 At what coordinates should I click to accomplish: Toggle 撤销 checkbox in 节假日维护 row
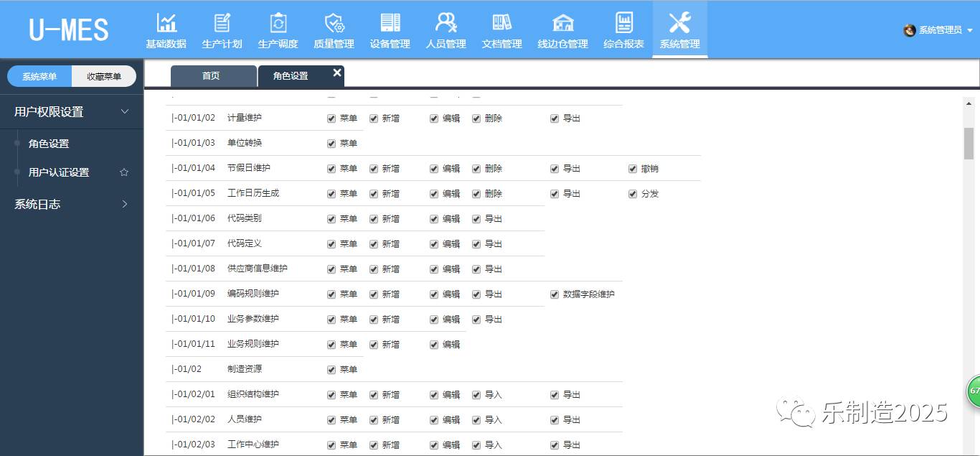(633, 169)
